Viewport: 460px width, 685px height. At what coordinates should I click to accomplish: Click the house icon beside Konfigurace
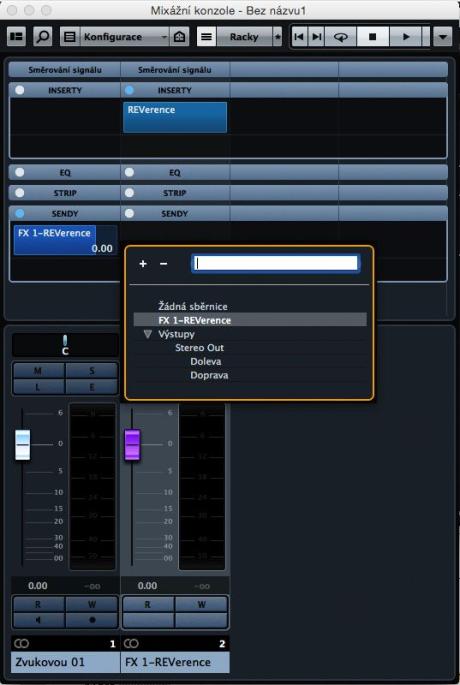pos(180,37)
